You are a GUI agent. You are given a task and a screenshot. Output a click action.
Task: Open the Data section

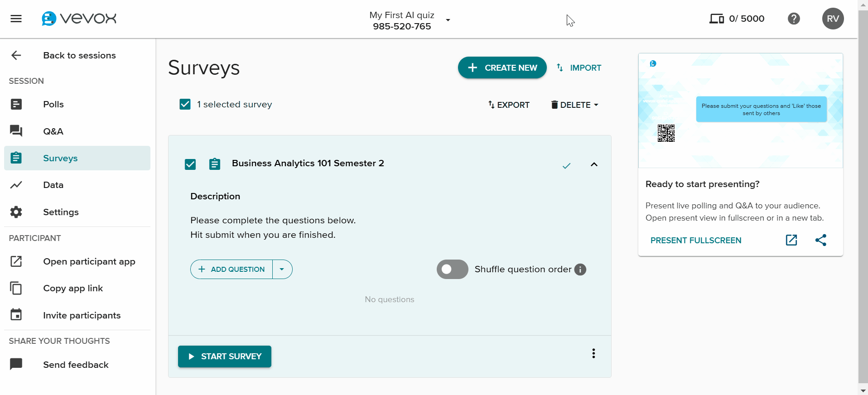point(77,185)
